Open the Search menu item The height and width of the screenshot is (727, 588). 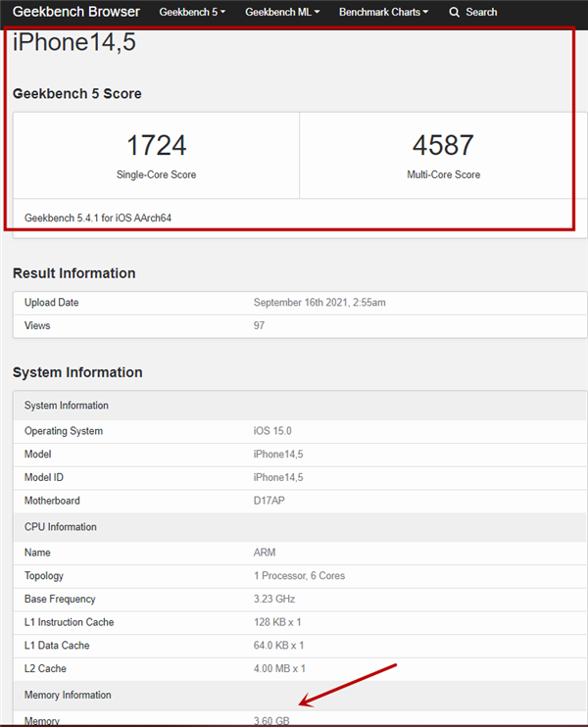click(x=481, y=12)
